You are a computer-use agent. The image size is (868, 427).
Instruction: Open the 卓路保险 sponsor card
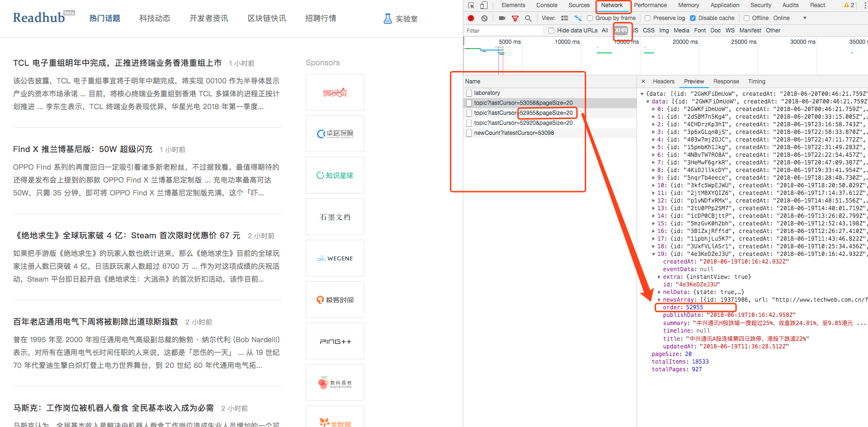(335, 134)
